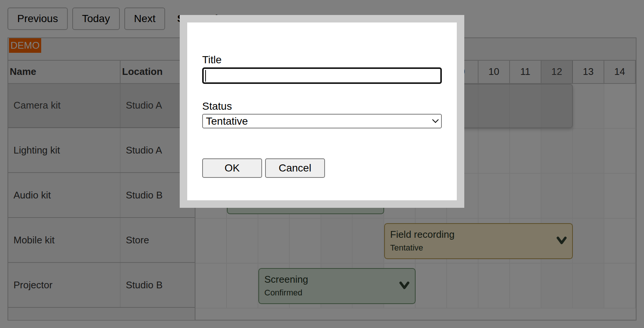Click the Name column header

[64, 72]
